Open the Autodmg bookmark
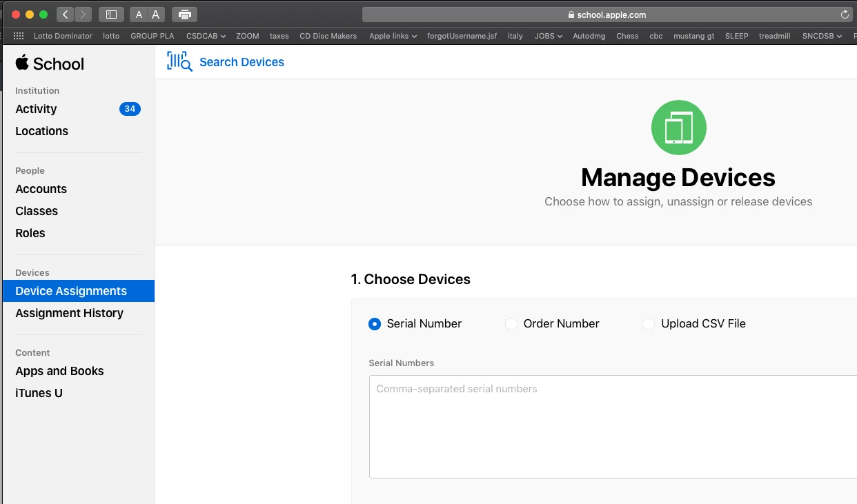857x504 pixels. (589, 36)
